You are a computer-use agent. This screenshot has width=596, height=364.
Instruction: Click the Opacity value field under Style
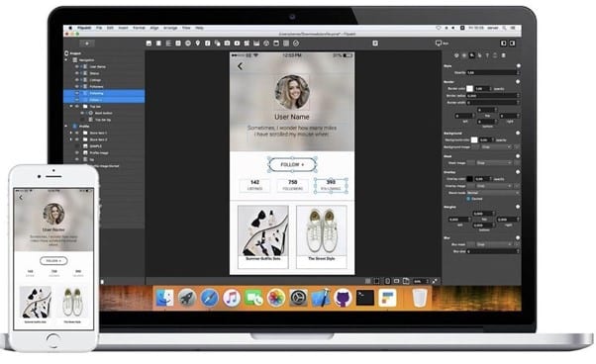[x=493, y=72]
